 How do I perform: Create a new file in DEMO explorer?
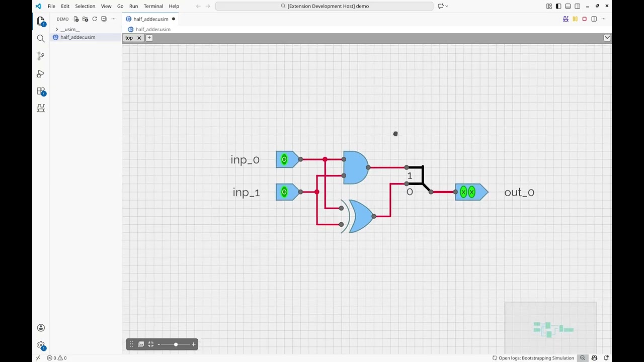coord(76,19)
